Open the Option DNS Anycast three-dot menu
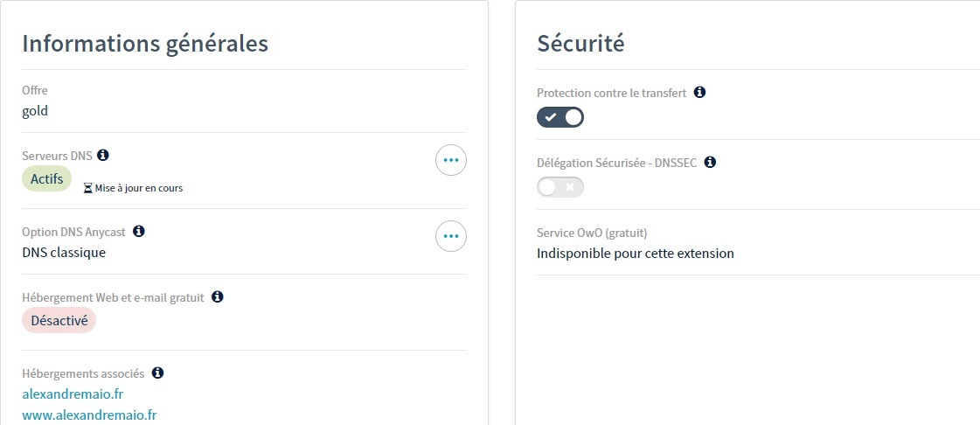 pyautogui.click(x=451, y=236)
